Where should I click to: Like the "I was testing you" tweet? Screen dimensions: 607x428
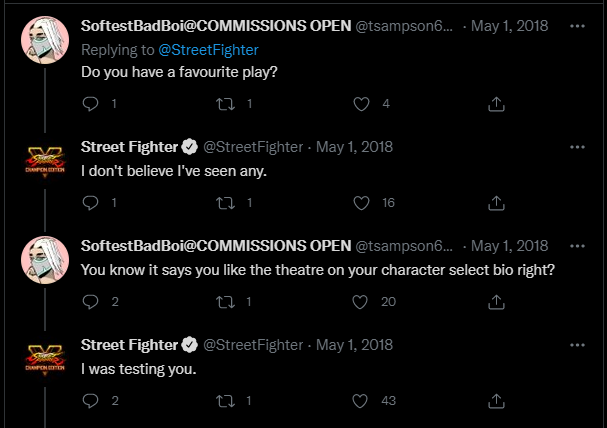pos(363,400)
